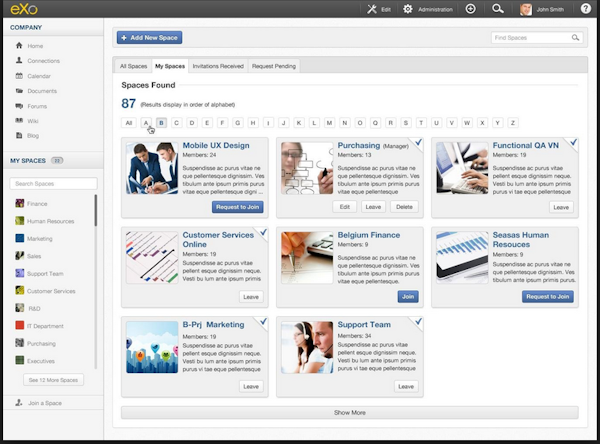Filter spaces by All letters

(129, 123)
